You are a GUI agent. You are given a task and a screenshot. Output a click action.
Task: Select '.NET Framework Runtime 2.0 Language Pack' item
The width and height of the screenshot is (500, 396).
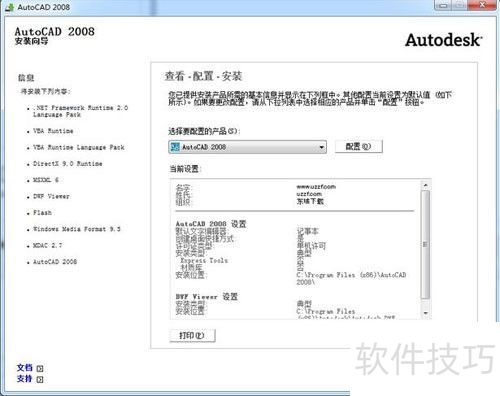coord(80,111)
